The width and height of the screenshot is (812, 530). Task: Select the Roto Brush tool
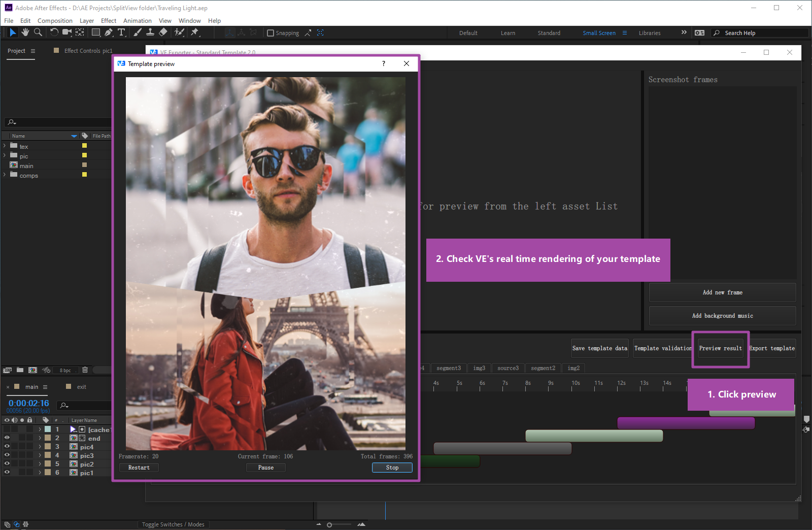(x=179, y=32)
